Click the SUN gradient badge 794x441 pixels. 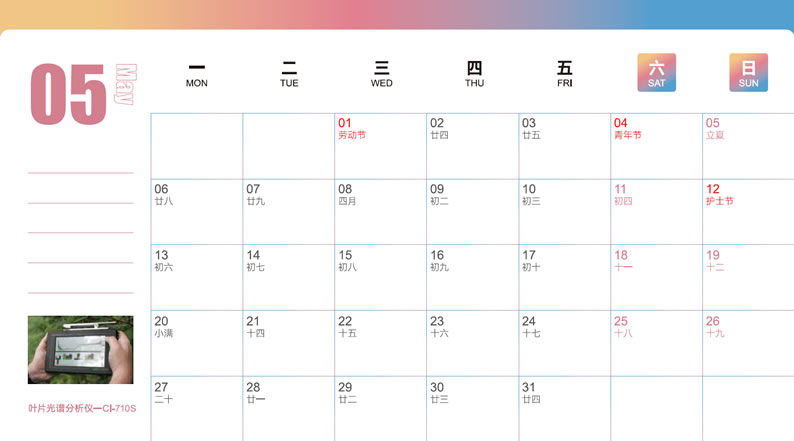[748, 73]
